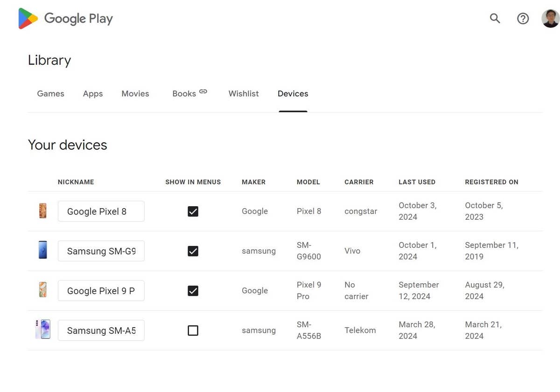This screenshot has width=560, height=392.
Task: Open the Apps tab
Action: [93, 94]
